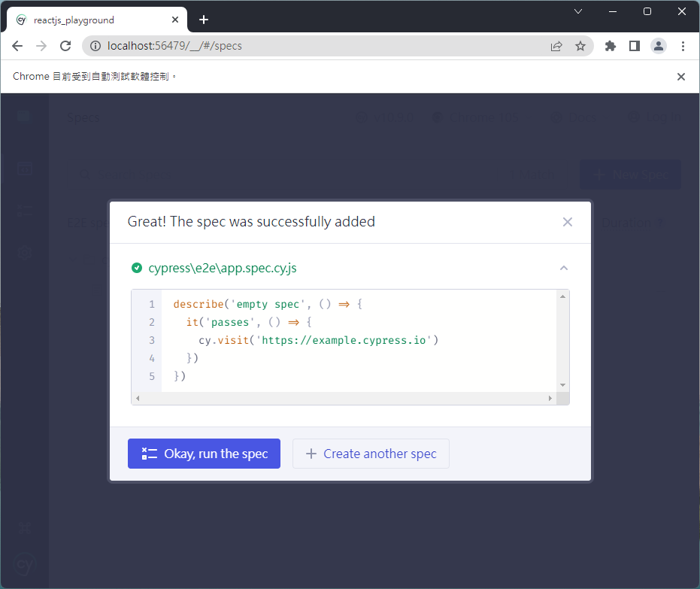Go back using browser back arrow

click(17, 46)
